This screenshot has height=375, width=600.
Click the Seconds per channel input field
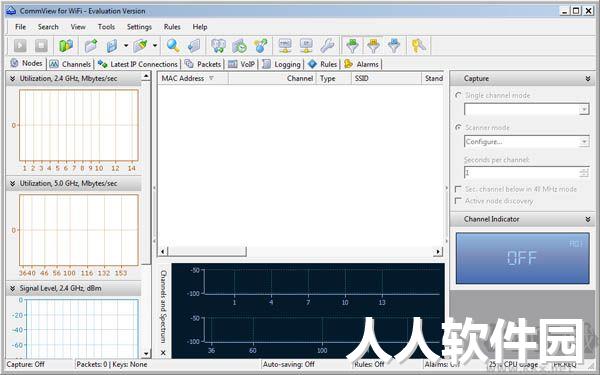(x=522, y=173)
